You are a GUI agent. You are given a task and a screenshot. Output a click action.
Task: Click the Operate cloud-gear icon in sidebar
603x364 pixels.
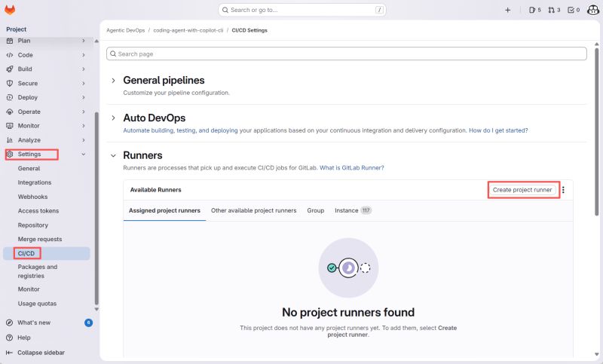10,112
